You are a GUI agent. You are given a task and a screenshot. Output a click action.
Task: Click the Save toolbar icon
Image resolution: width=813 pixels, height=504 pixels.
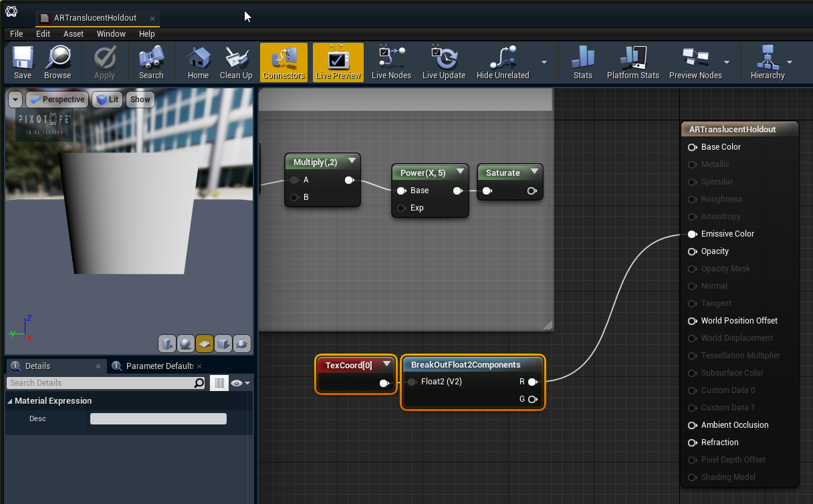23,63
